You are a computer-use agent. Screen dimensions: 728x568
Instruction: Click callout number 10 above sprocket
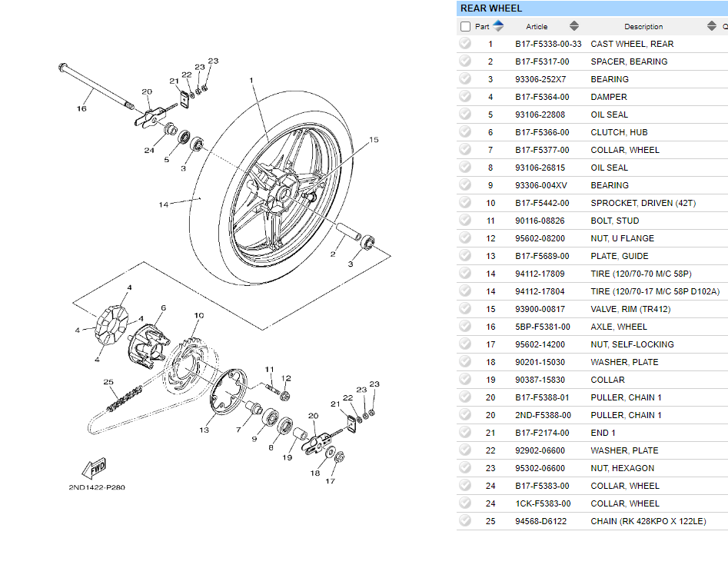tap(198, 316)
